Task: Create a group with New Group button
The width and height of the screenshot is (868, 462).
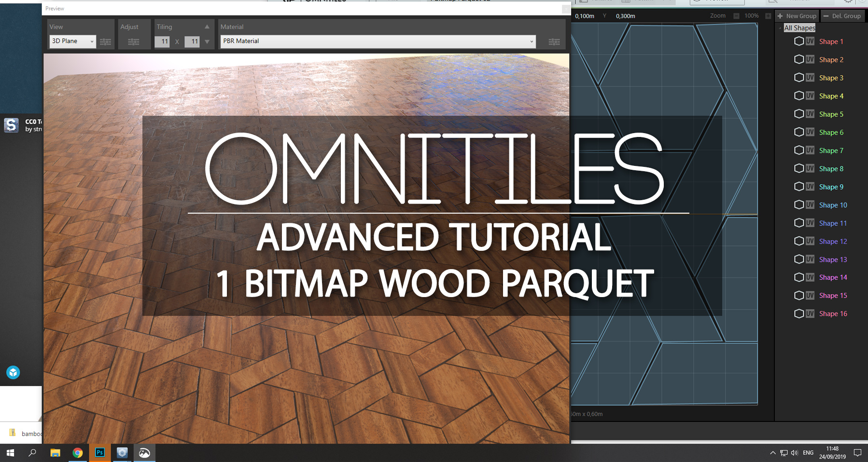Action: pos(797,15)
